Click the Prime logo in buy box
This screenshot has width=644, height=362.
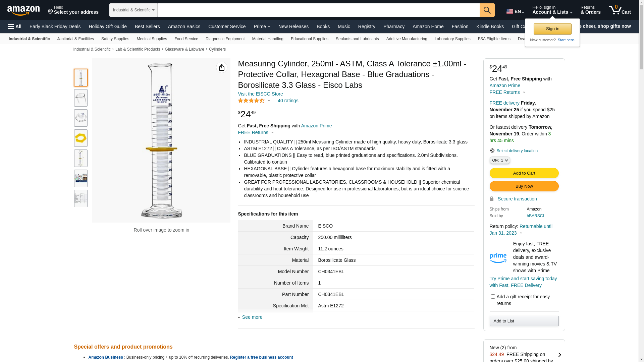click(x=498, y=258)
